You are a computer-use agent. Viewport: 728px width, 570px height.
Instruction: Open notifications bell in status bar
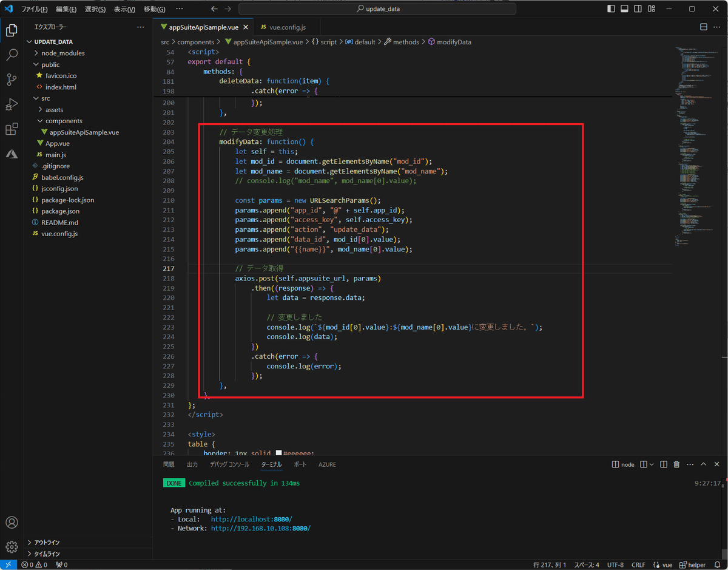(717, 565)
